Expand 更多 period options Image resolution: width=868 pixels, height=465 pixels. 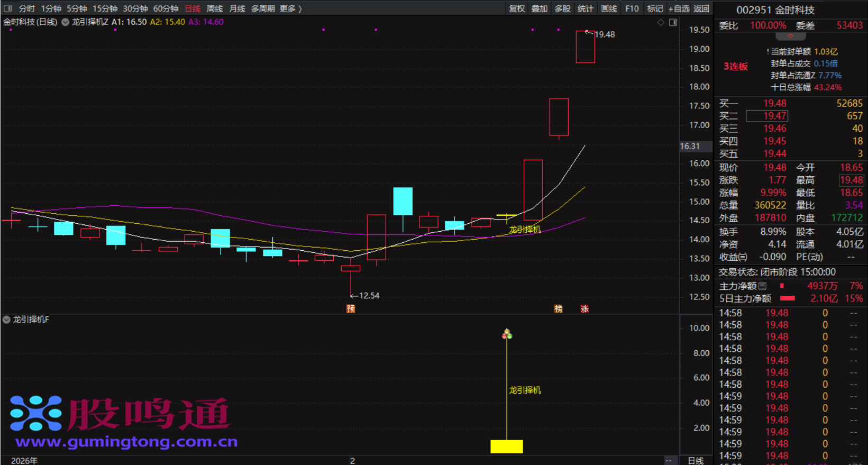[x=290, y=8]
